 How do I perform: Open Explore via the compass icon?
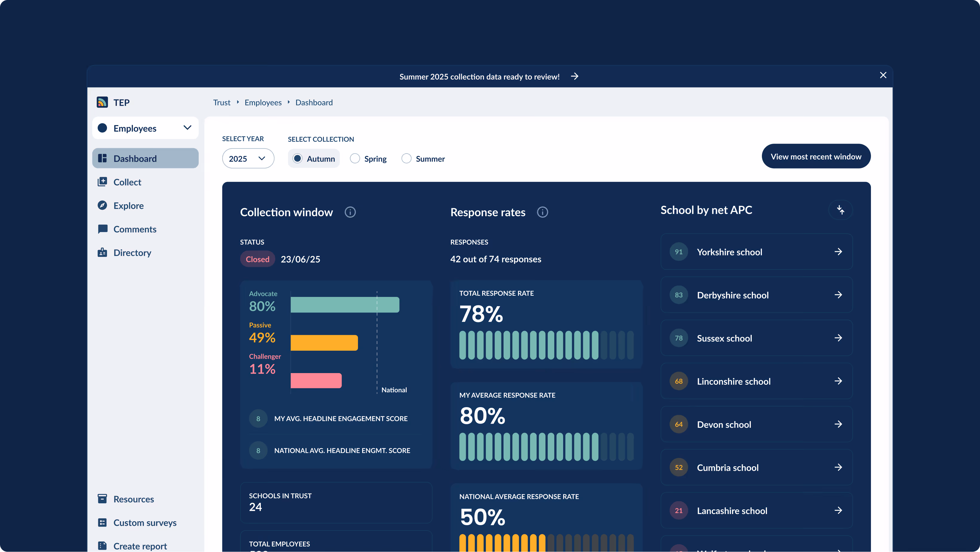coord(102,206)
